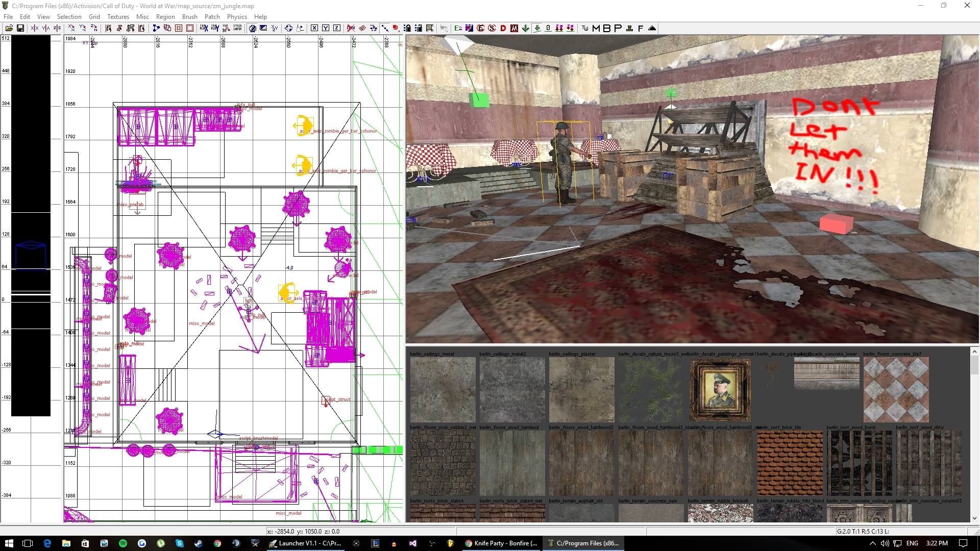This screenshot has width=980, height=551.
Task: Open the Brush menu
Action: (x=190, y=16)
